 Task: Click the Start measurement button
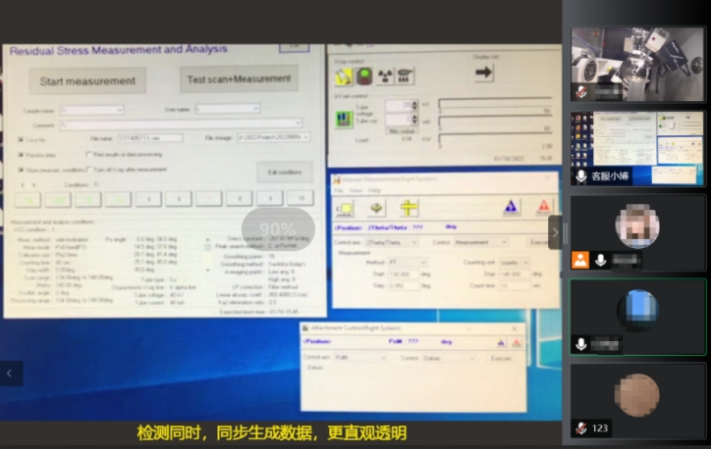pyautogui.click(x=87, y=80)
